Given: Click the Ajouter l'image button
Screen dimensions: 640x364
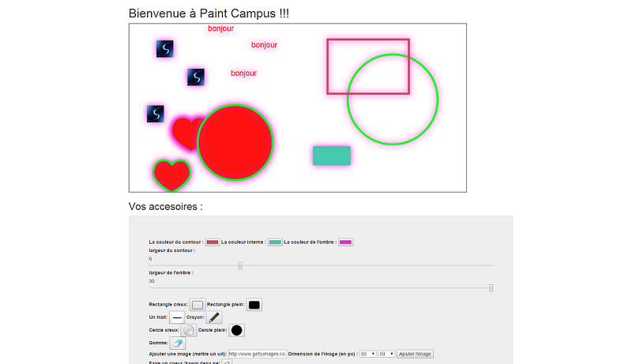Looking at the screenshot, I should [x=415, y=354].
